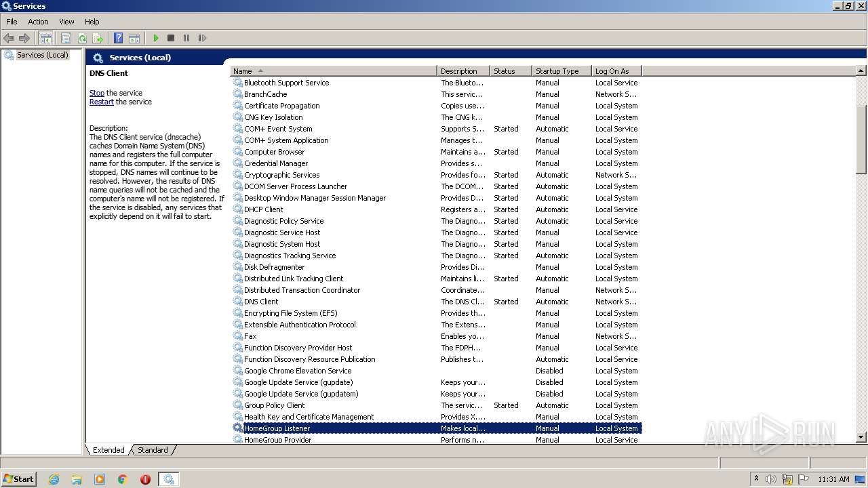Select the Cryptographic Services icon
This screenshot has height=488, width=868.
[238, 175]
